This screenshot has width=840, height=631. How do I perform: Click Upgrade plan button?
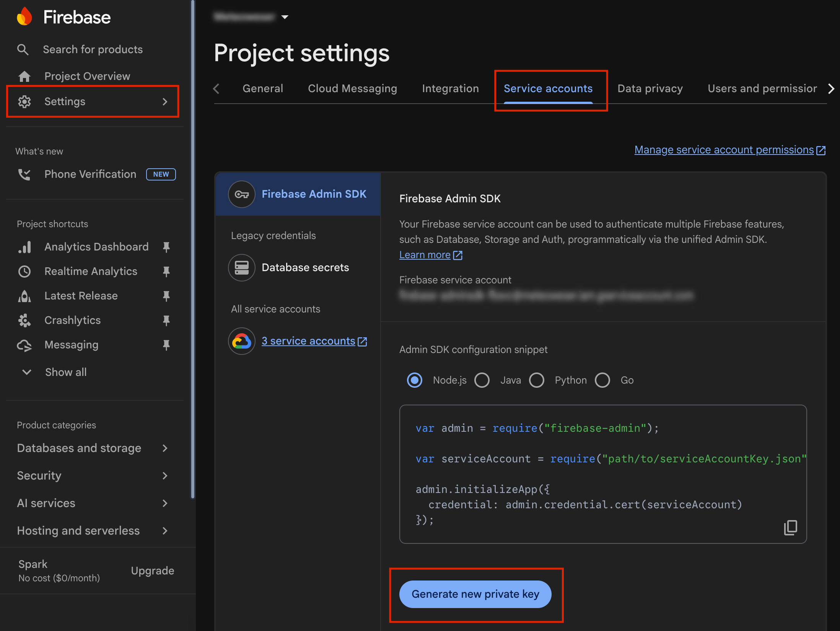pyautogui.click(x=152, y=571)
